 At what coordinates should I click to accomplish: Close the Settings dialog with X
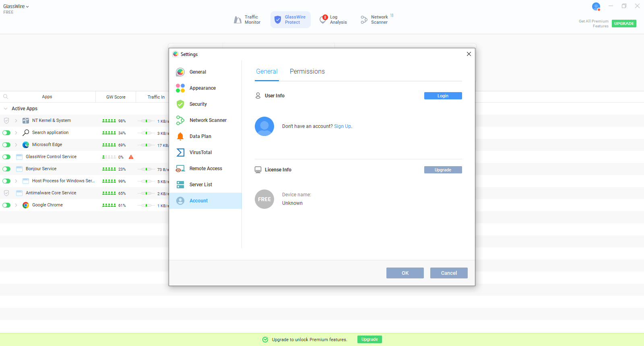[469, 54]
